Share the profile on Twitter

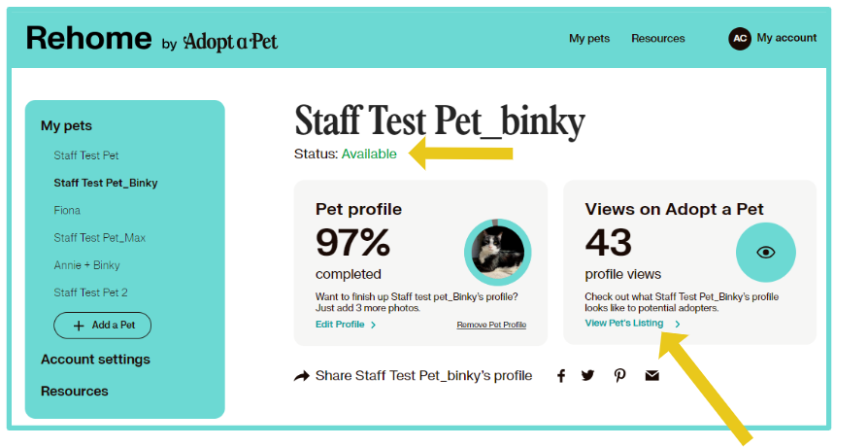[x=587, y=376]
